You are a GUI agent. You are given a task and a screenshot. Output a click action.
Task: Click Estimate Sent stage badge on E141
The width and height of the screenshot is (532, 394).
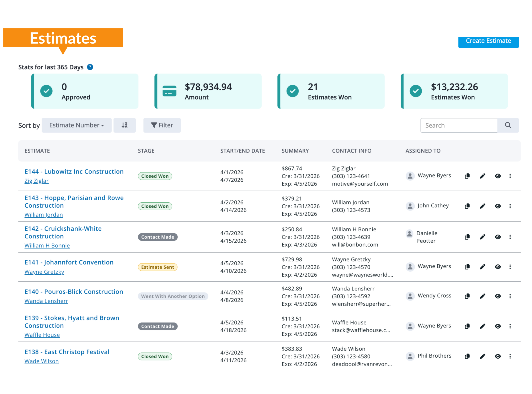[x=157, y=267]
